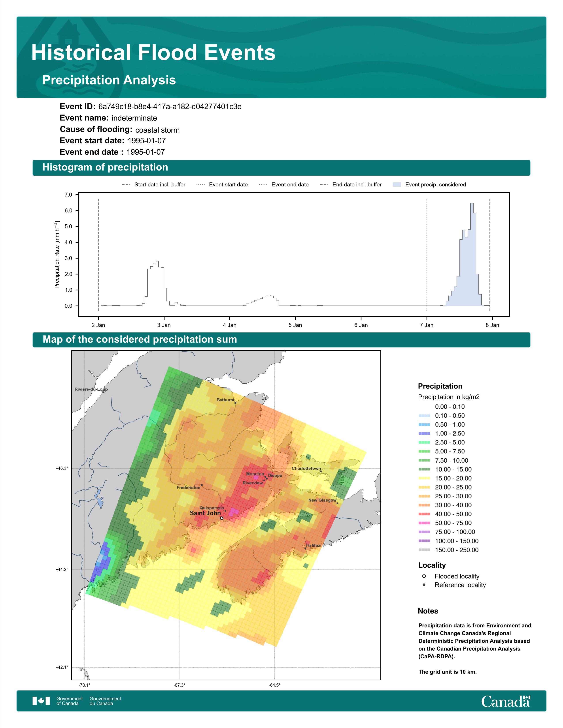Click the Canada wordmark logo in the footer
The image size is (563, 728).
[x=506, y=701]
